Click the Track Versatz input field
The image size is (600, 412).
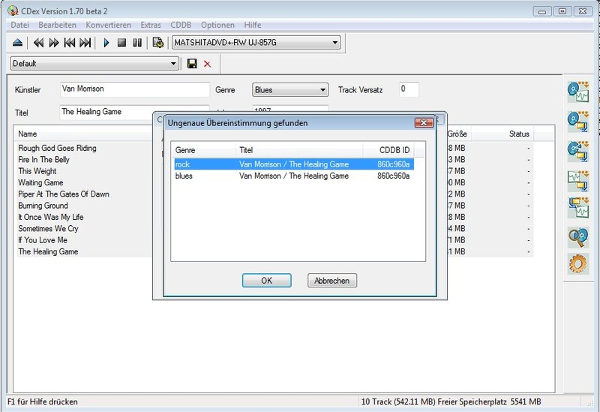409,90
